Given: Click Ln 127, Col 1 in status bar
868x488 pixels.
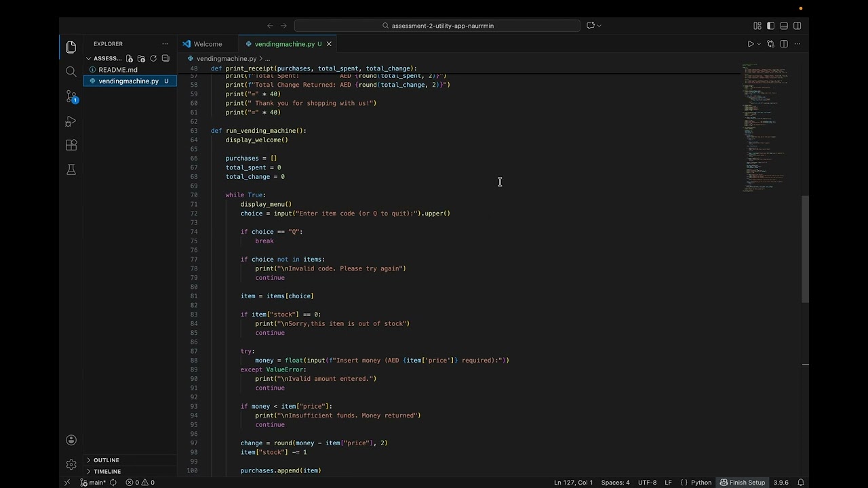Looking at the screenshot, I should coord(573,483).
